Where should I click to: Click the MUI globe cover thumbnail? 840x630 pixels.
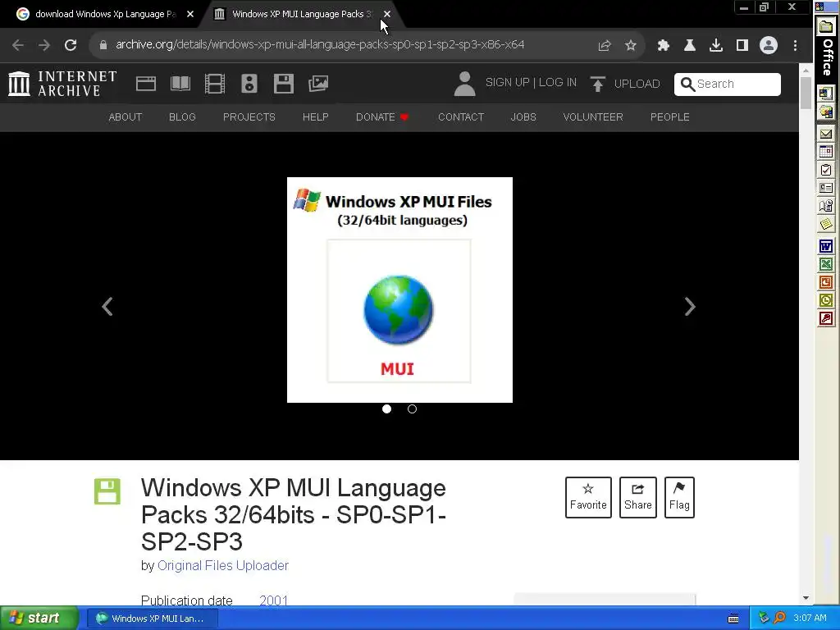pos(399,290)
